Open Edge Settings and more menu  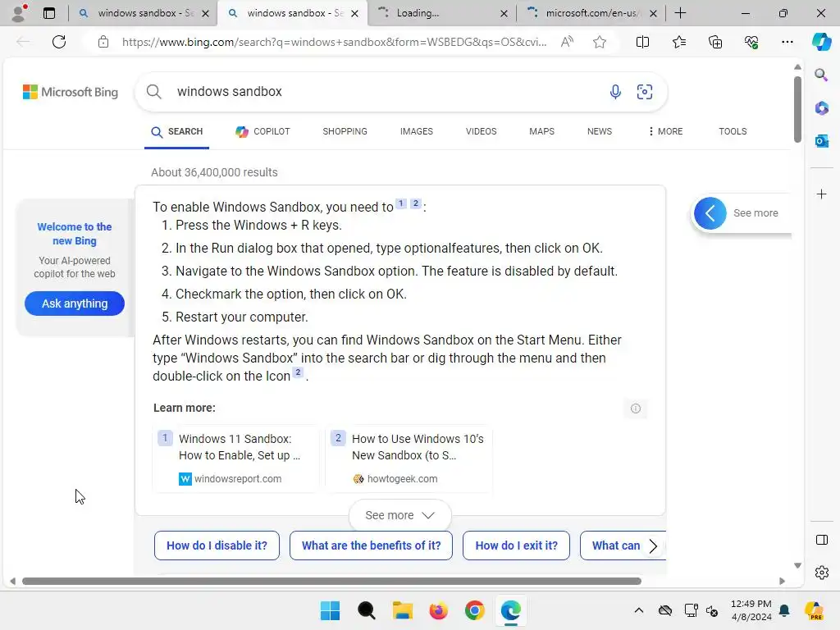[x=787, y=42]
